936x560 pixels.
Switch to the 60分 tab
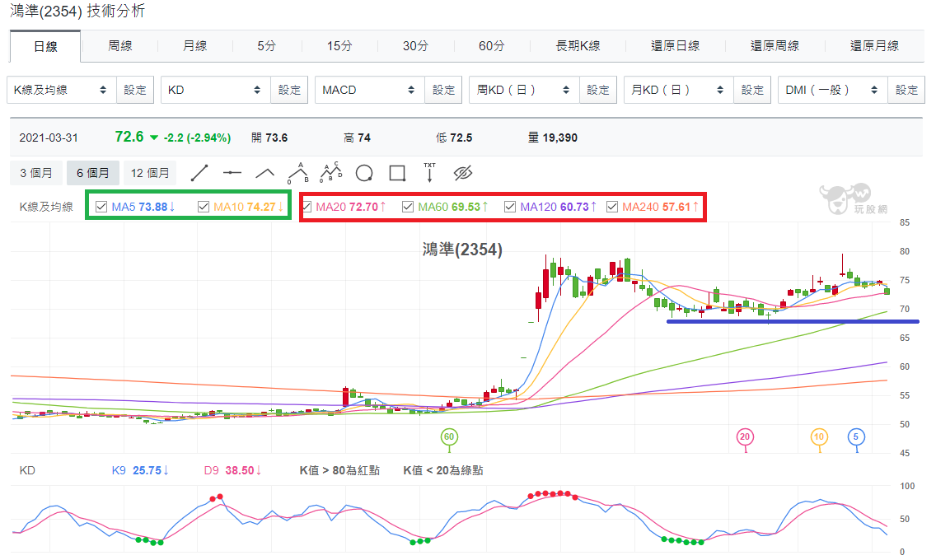click(x=491, y=46)
